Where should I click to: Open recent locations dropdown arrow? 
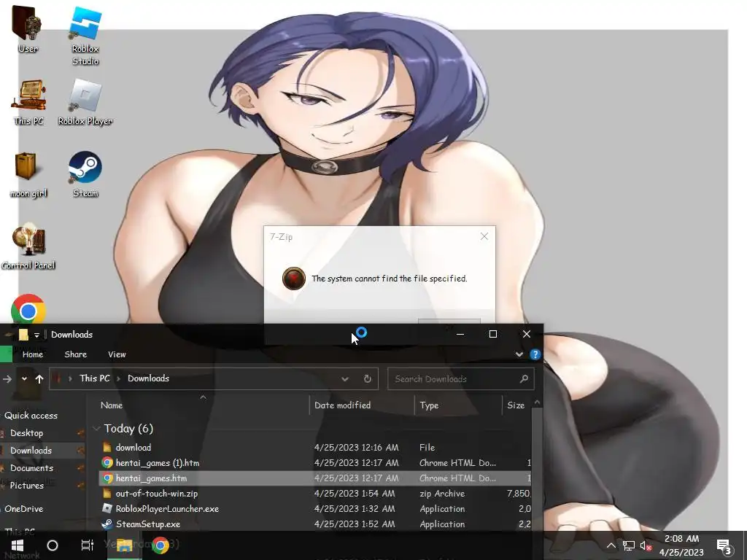click(24, 379)
